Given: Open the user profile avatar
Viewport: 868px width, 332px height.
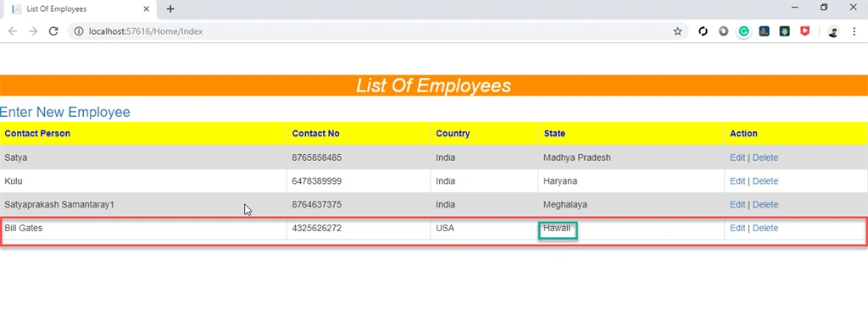Looking at the screenshot, I should pos(833,31).
